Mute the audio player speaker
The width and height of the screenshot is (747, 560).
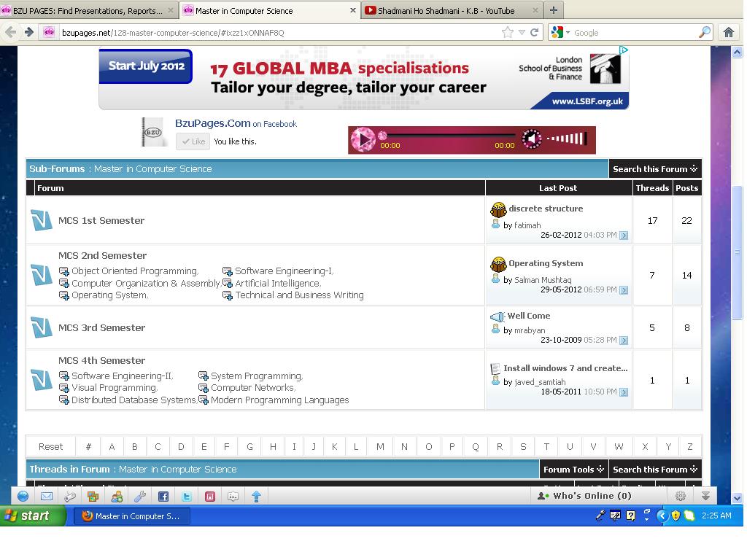(x=532, y=139)
